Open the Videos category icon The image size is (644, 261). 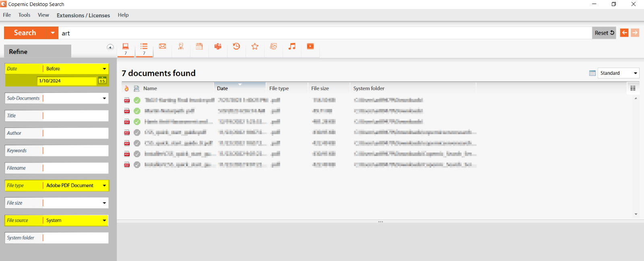310,46
